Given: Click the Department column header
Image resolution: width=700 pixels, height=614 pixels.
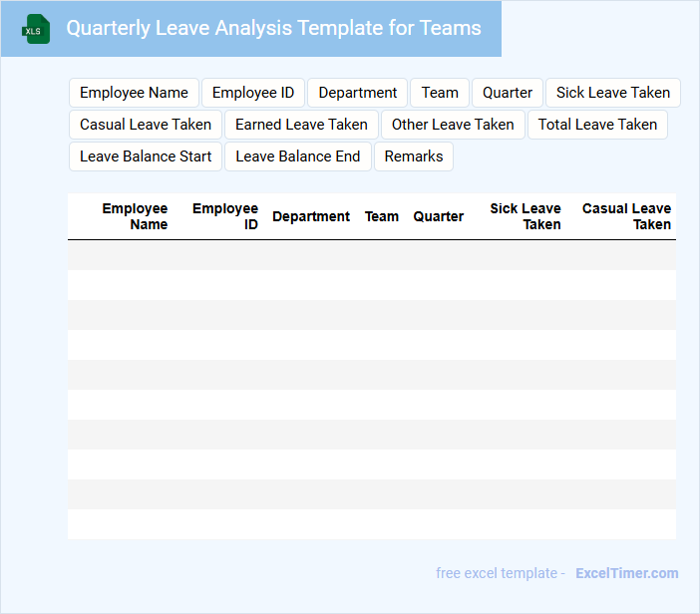Looking at the screenshot, I should coord(311,216).
